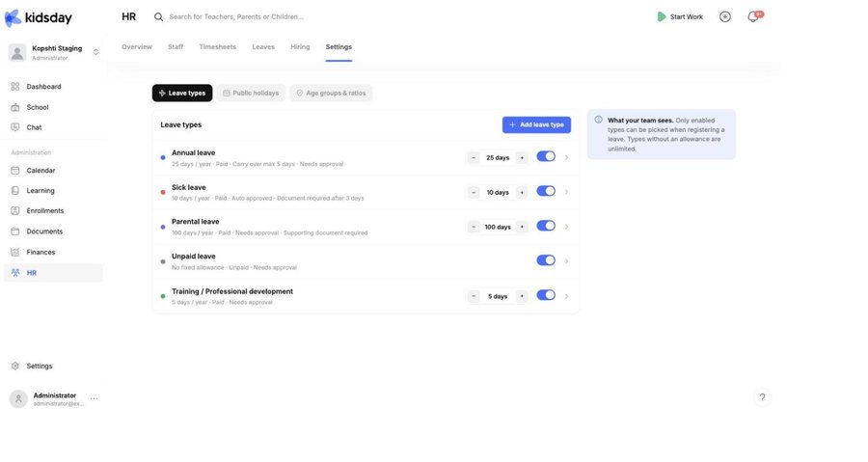The width and height of the screenshot is (868, 462).
Task: Select the Leave types pill
Action: pyautogui.click(x=182, y=93)
